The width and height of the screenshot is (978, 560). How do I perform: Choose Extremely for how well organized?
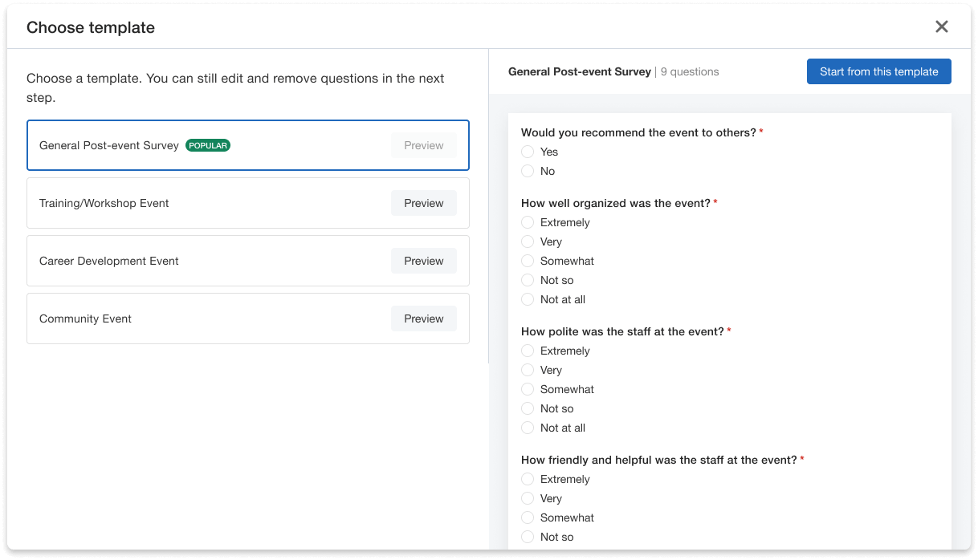528,222
